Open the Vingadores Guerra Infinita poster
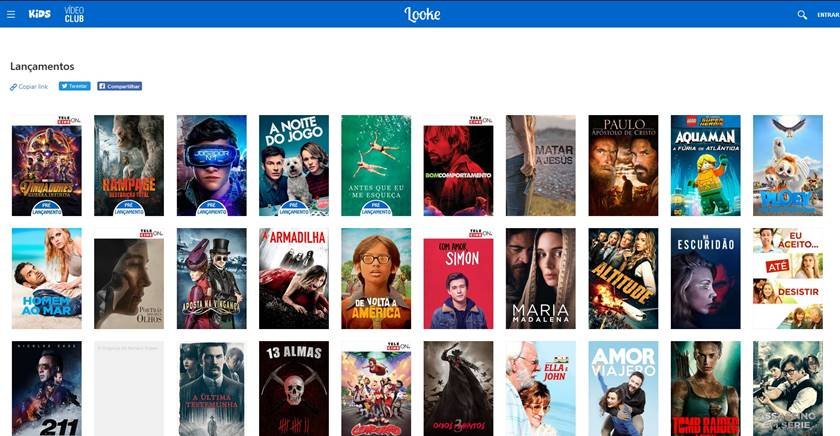This screenshot has height=436, width=840. point(47,166)
